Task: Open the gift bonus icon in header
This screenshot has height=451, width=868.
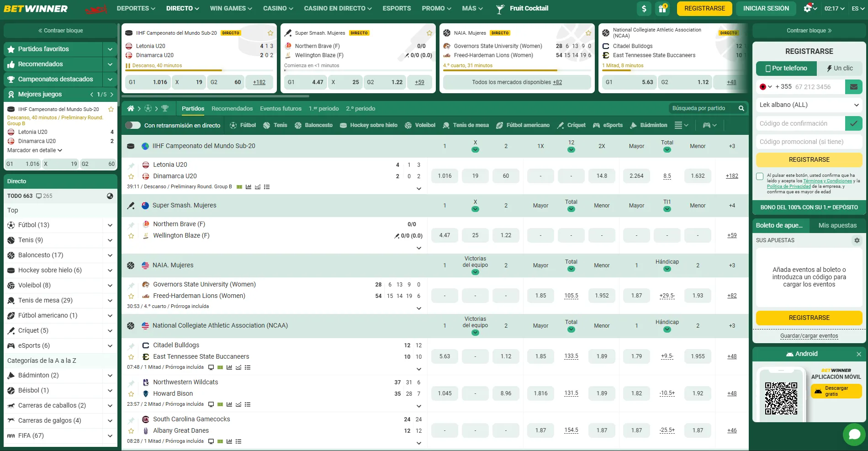Action: click(662, 8)
